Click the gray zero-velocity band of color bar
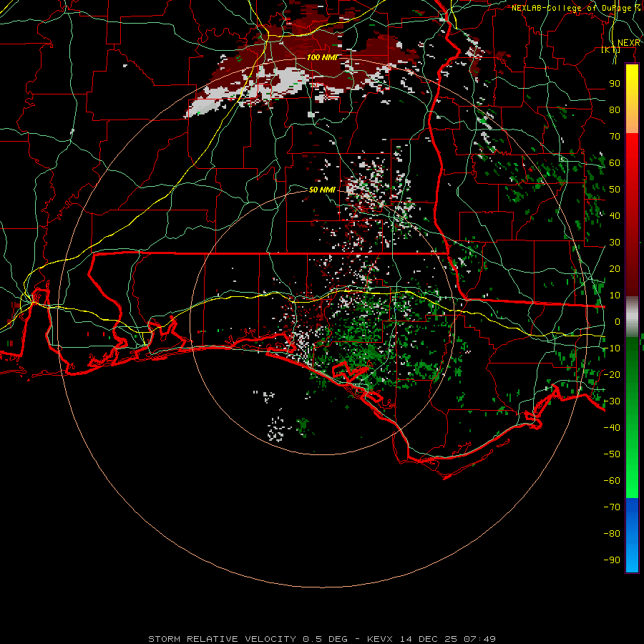This screenshot has width=644, height=644. pos(632,317)
